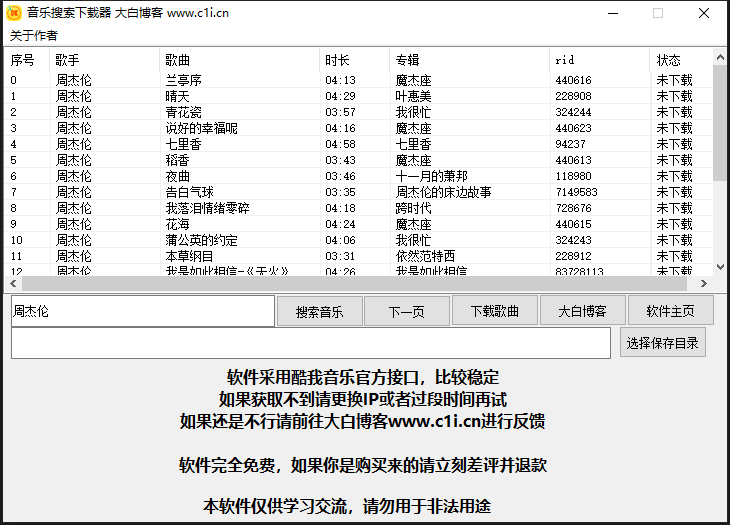The width and height of the screenshot is (730, 525).
Task: Maximize the application window
Action: (x=658, y=13)
